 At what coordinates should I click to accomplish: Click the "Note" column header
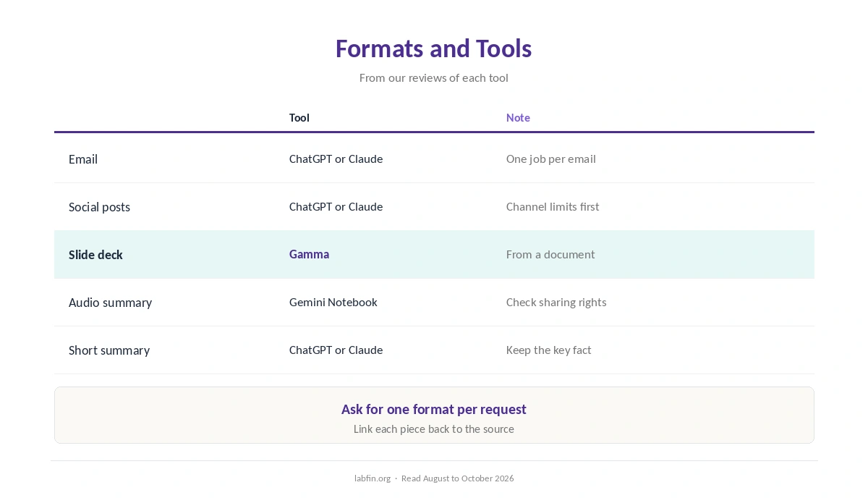518,117
